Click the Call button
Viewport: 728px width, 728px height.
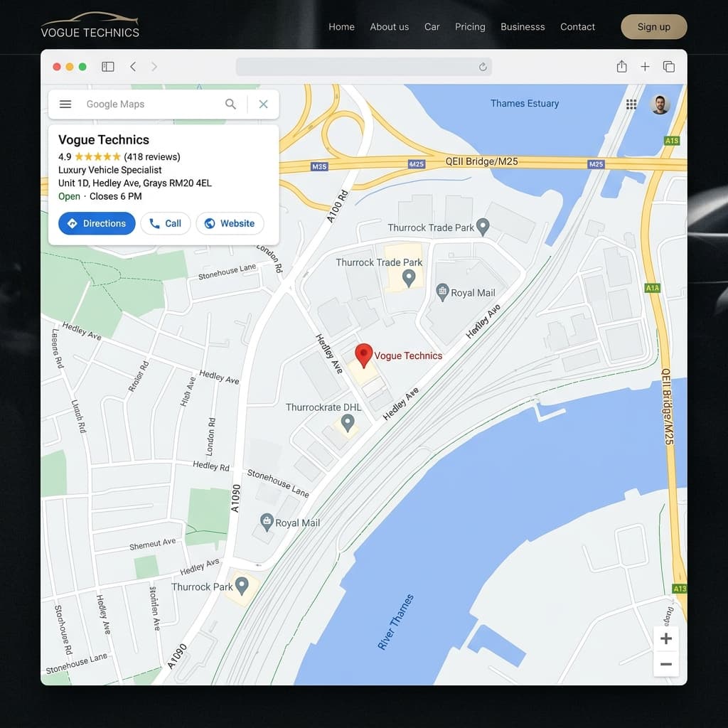click(166, 223)
